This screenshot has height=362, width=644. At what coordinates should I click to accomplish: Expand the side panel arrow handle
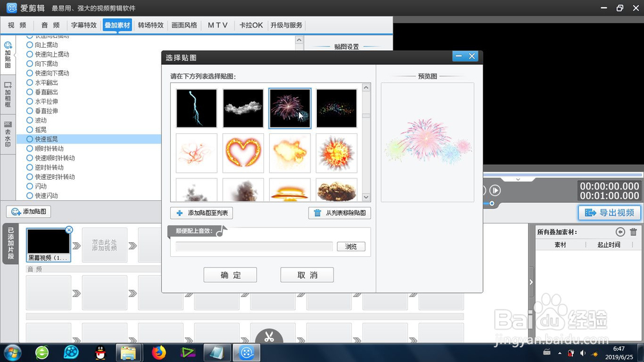click(x=531, y=282)
